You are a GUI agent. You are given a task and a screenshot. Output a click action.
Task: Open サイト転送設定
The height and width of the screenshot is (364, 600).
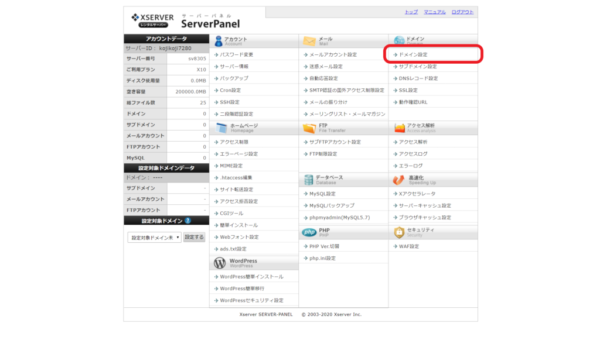[237, 189]
